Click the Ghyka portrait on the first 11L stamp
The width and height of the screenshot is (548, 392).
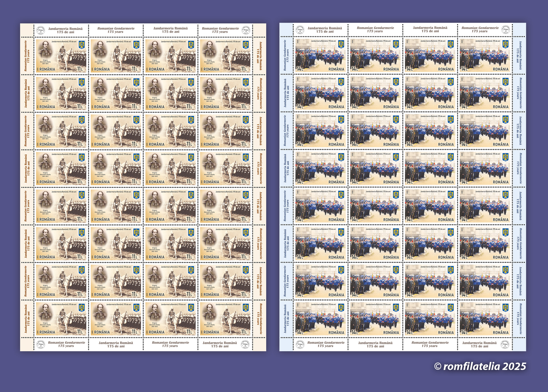(x=45, y=49)
